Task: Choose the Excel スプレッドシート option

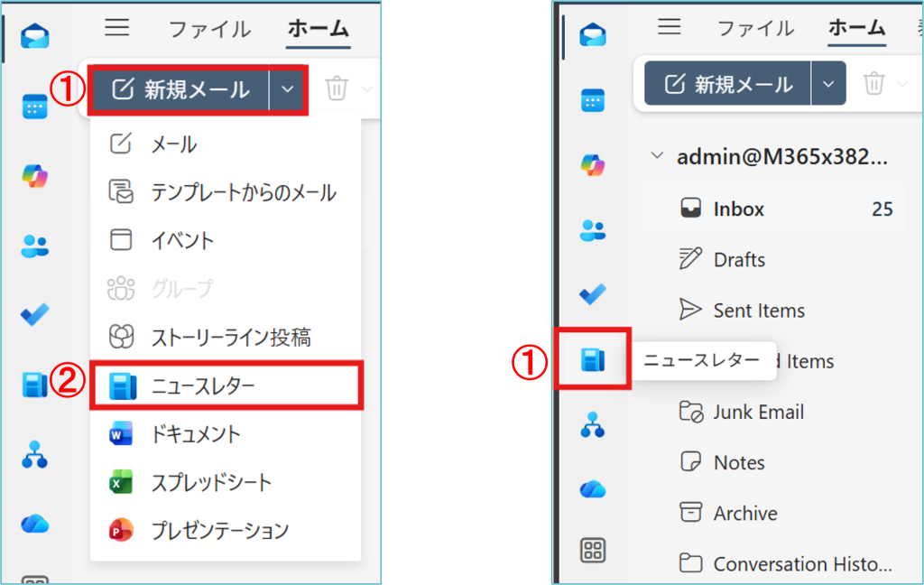Action: pyautogui.click(x=211, y=482)
